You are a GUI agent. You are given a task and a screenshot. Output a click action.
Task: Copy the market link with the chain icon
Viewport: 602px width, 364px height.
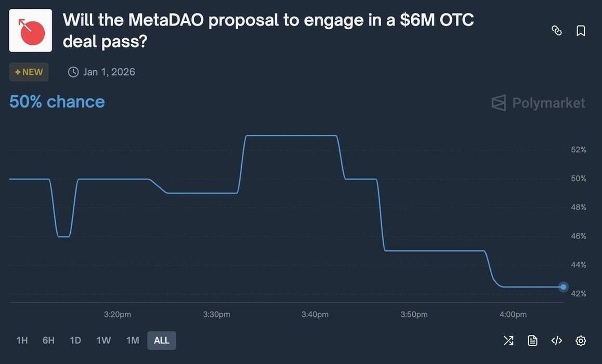557,31
